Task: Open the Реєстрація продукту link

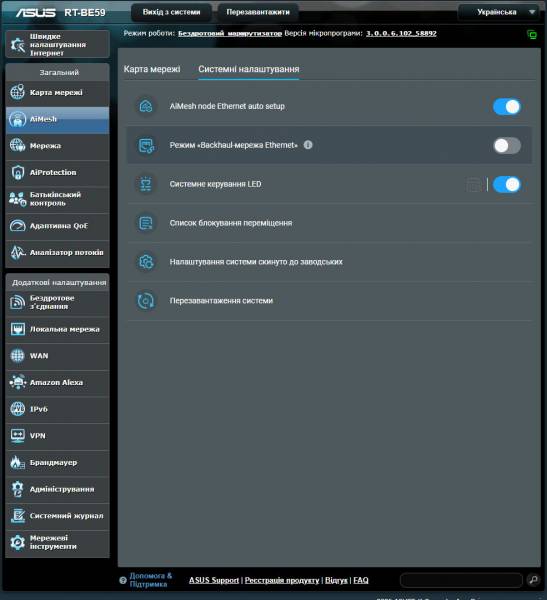Action: (282, 580)
